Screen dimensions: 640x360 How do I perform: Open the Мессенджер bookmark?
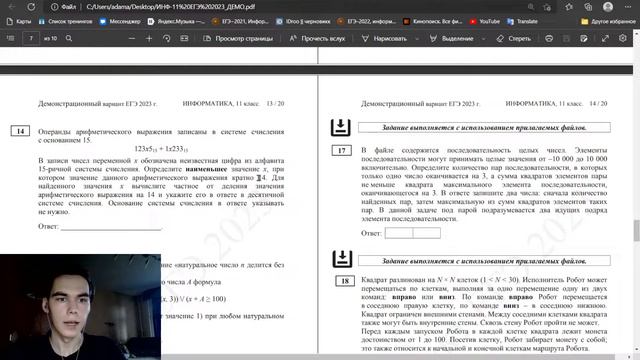coord(120,21)
